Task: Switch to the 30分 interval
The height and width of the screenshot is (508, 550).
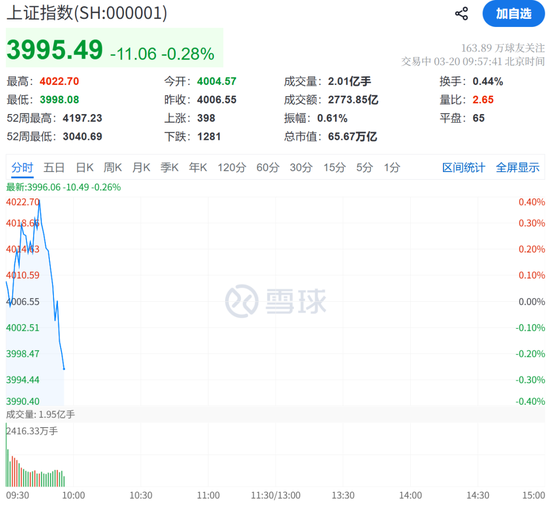Action: [x=301, y=167]
